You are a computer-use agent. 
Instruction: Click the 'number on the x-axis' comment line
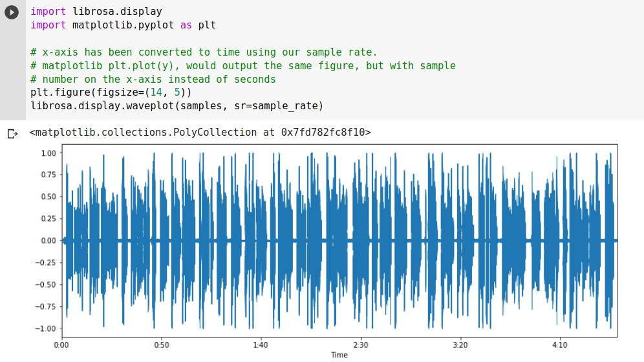click(153, 79)
